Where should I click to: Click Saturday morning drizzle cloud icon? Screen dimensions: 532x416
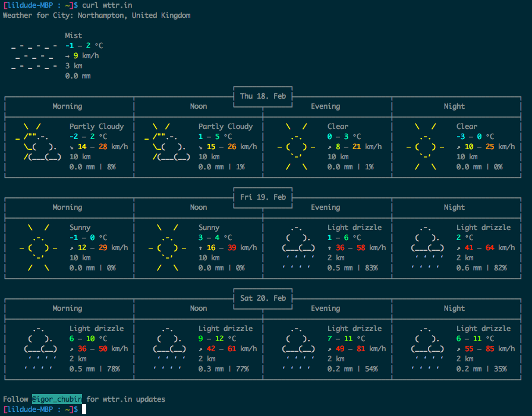click(40, 348)
